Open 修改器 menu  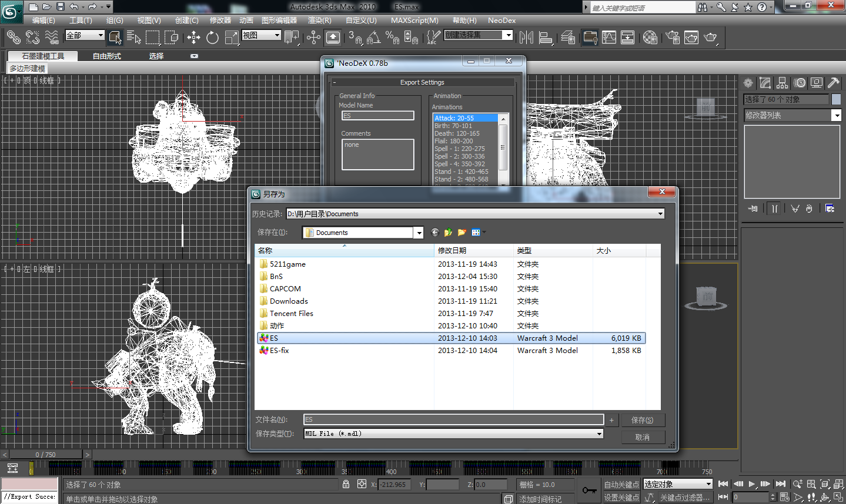[x=220, y=21]
